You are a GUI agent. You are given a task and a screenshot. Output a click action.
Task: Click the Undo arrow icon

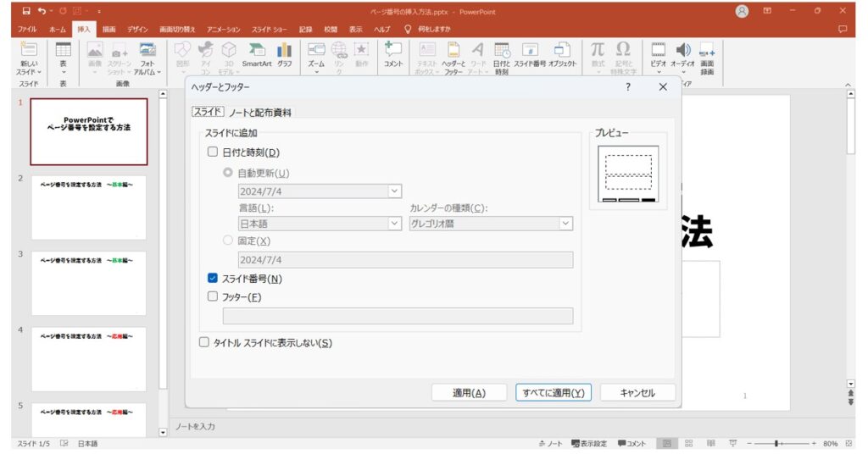(42, 11)
